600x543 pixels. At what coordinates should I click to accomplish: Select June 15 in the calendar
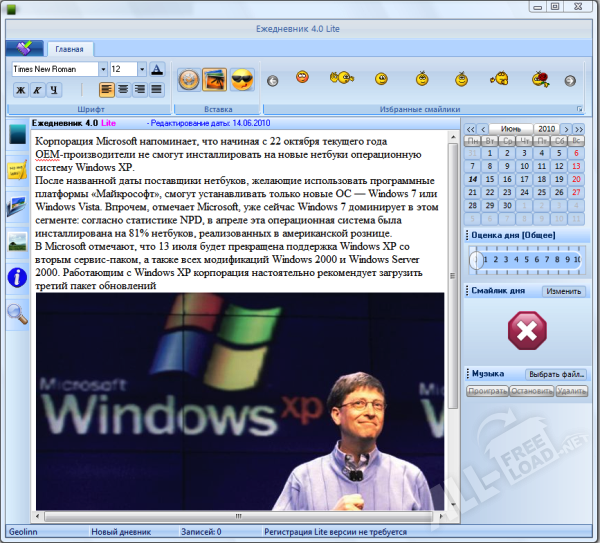(x=490, y=179)
